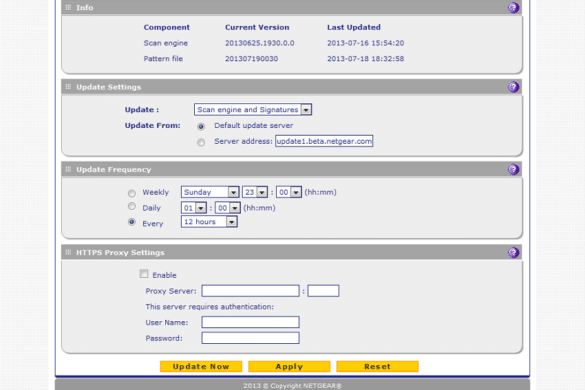Image resolution: width=585 pixels, height=390 pixels.
Task: Focus the Server address text field
Action: 324,141
